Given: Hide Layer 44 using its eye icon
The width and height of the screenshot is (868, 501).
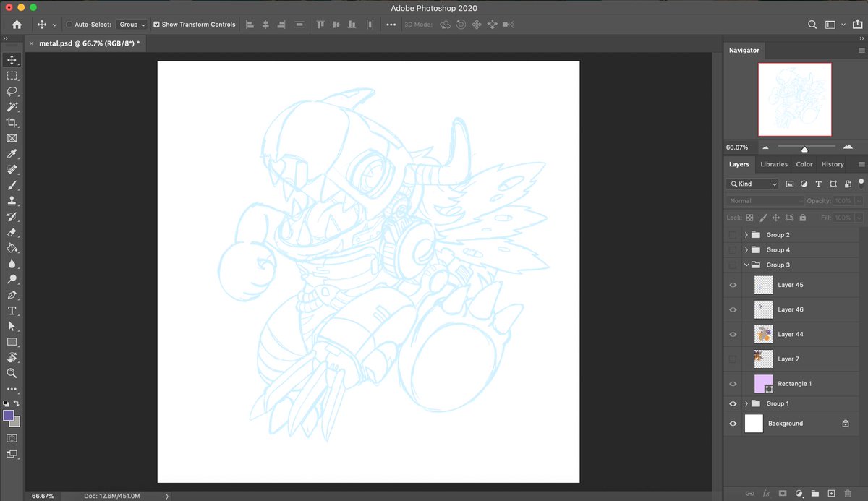Looking at the screenshot, I should click(733, 334).
